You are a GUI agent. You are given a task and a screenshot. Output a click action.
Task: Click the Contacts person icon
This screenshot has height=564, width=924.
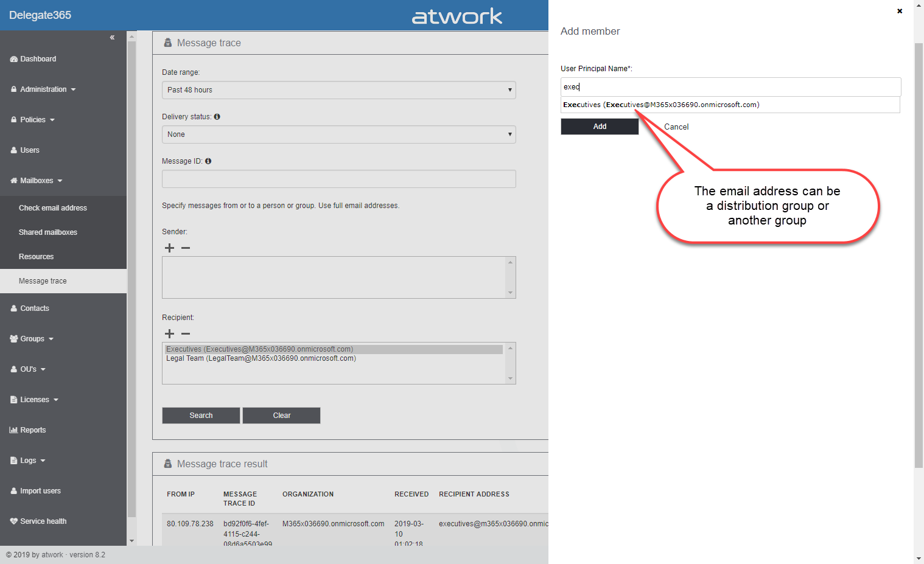(x=13, y=308)
